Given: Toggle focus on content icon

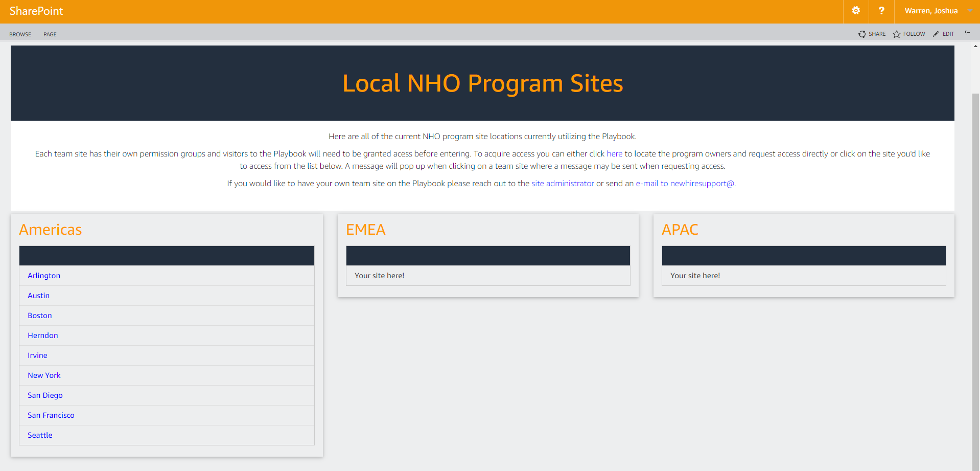Looking at the screenshot, I should [x=967, y=33].
